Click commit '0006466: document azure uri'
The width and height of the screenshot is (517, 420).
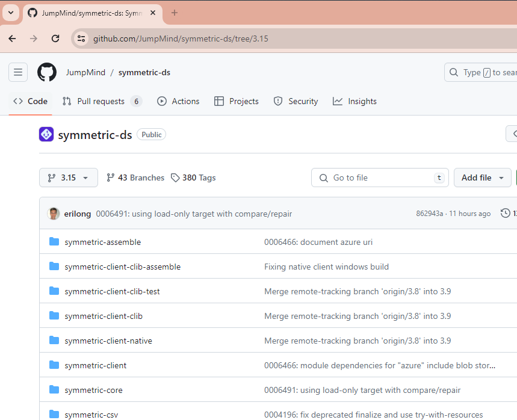318,242
